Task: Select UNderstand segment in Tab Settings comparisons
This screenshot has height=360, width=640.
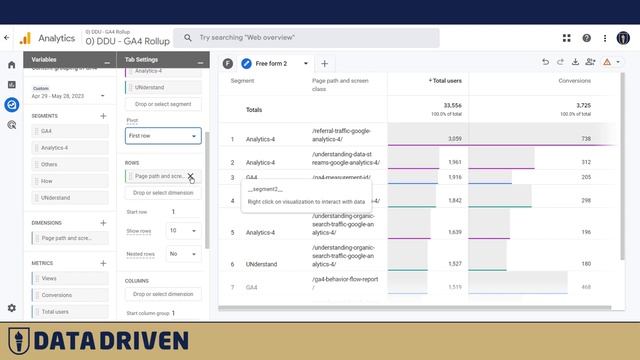Action: (163, 87)
